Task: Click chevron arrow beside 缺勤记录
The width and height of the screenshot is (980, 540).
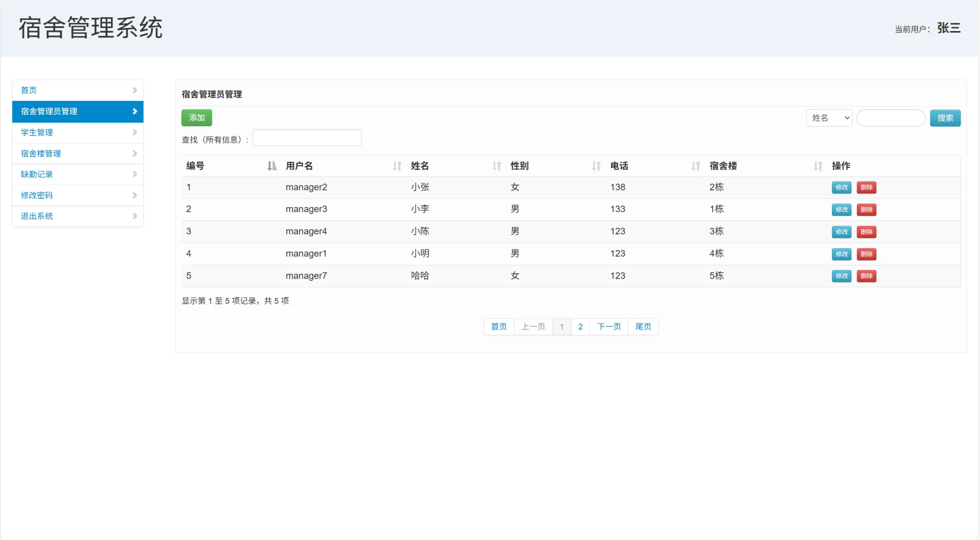Action: click(134, 174)
